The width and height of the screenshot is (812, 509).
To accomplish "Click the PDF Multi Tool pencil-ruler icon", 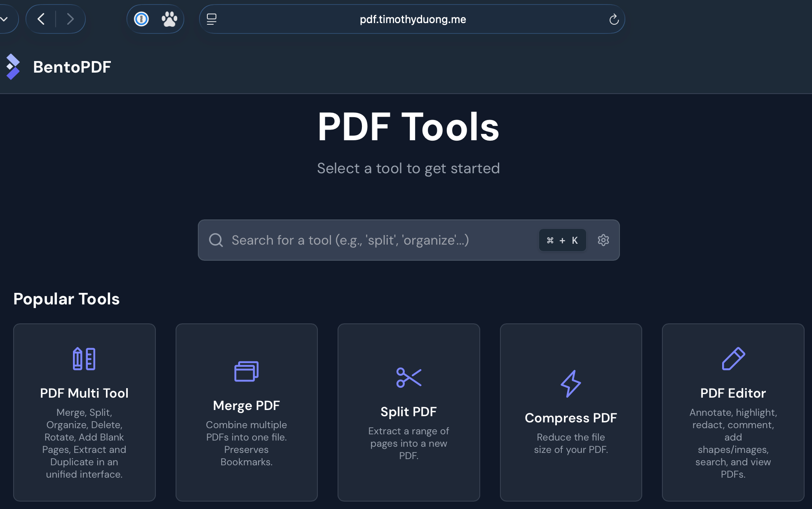I will click(x=84, y=359).
